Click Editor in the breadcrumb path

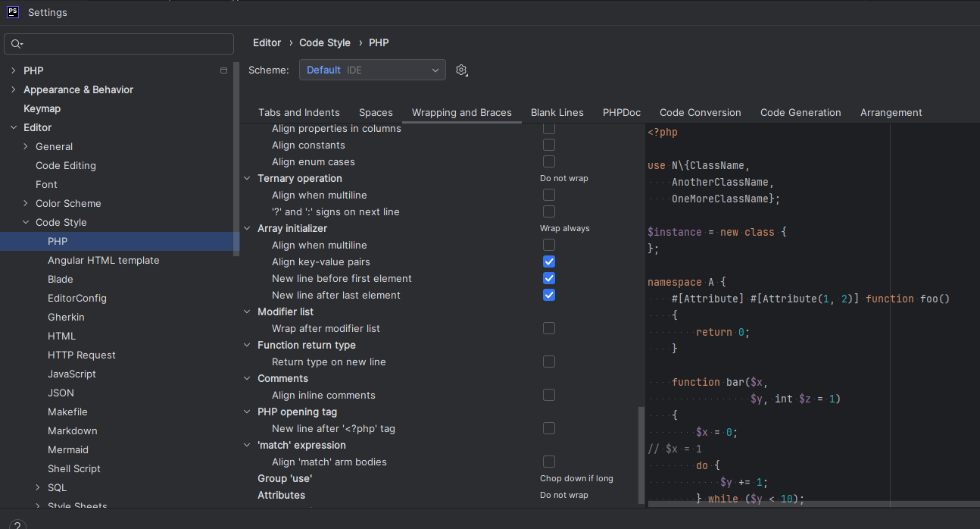[x=267, y=42]
